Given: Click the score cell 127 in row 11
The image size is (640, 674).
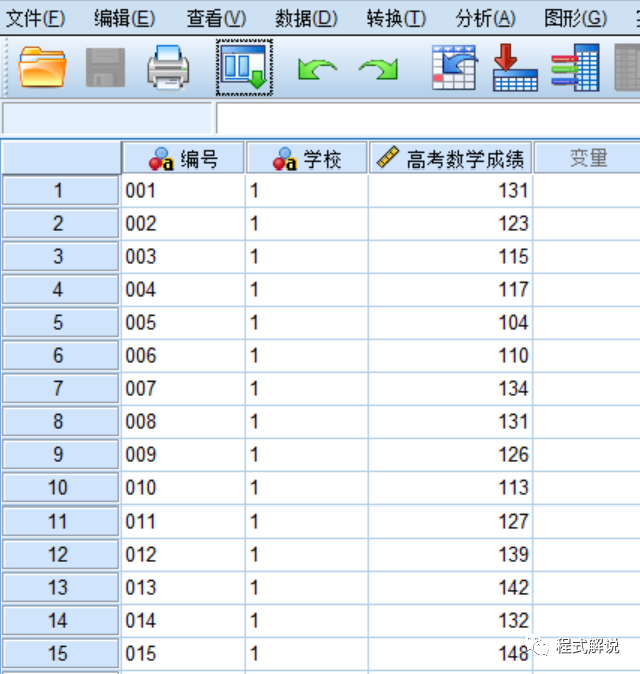Looking at the screenshot, I should click(450, 521).
